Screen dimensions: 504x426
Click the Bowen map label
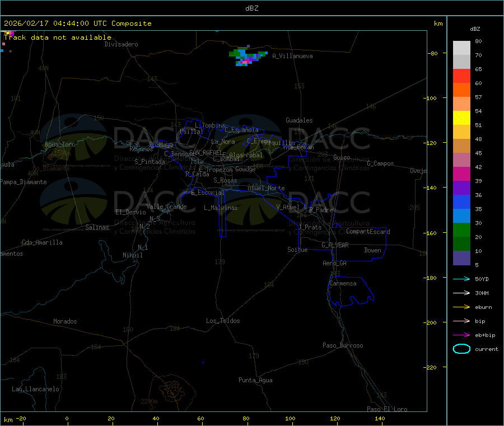[373, 250]
